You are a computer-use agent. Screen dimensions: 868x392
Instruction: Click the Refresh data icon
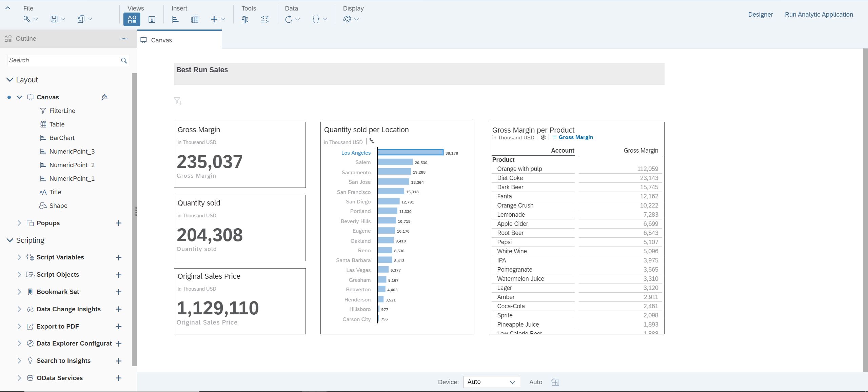click(289, 19)
